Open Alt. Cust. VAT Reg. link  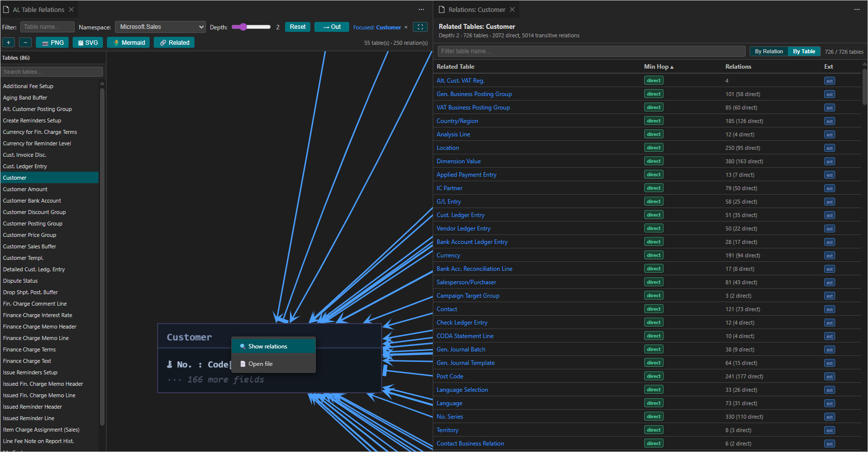click(x=460, y=81)
